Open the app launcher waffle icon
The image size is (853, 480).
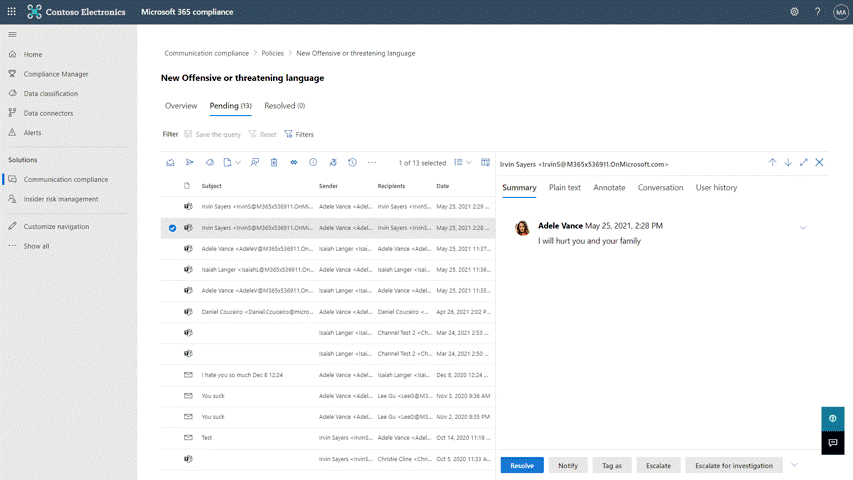pos(11,11)
